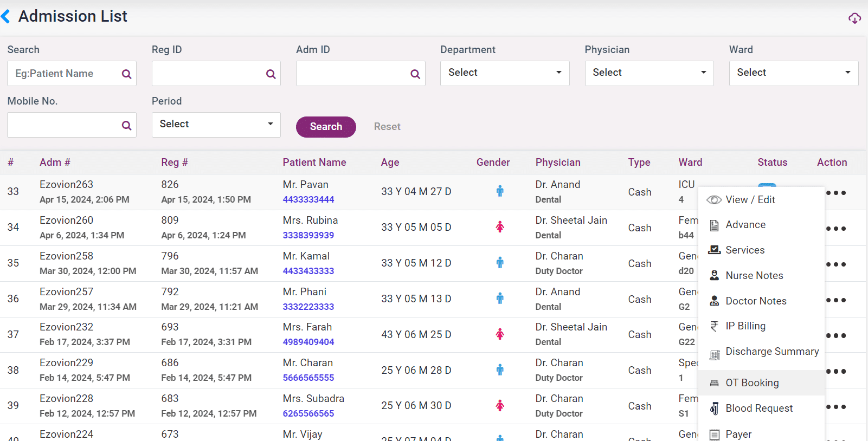This screenshot has height=441, width=868.
Task: Click the Reset filter link
Action: [x=387, y=127]
